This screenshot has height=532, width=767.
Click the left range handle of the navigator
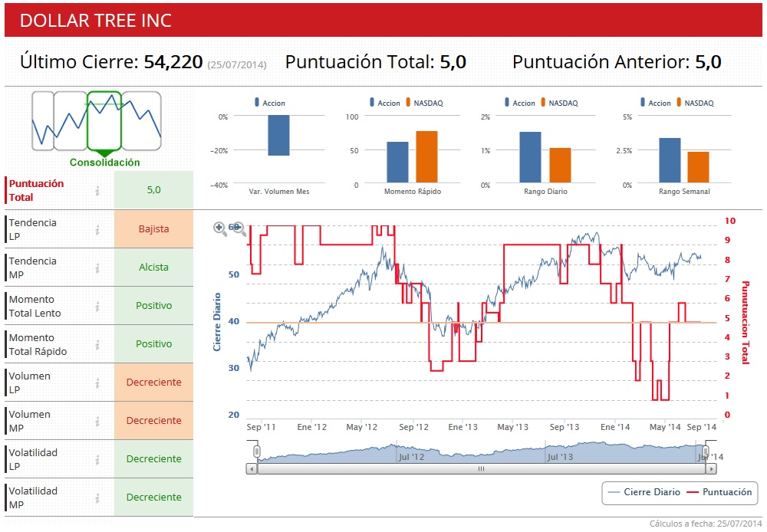257,452
